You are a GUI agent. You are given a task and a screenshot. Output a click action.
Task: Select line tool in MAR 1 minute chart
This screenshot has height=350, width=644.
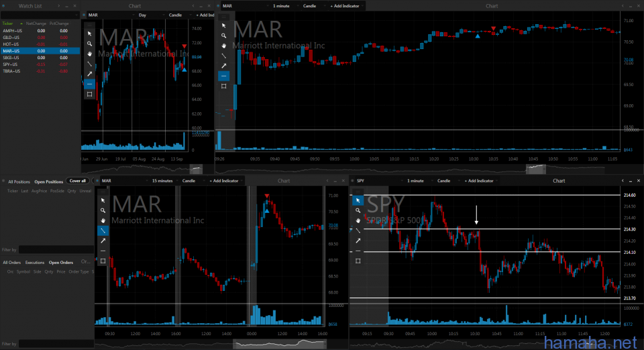pyautogui.click(x=224, y=56)
